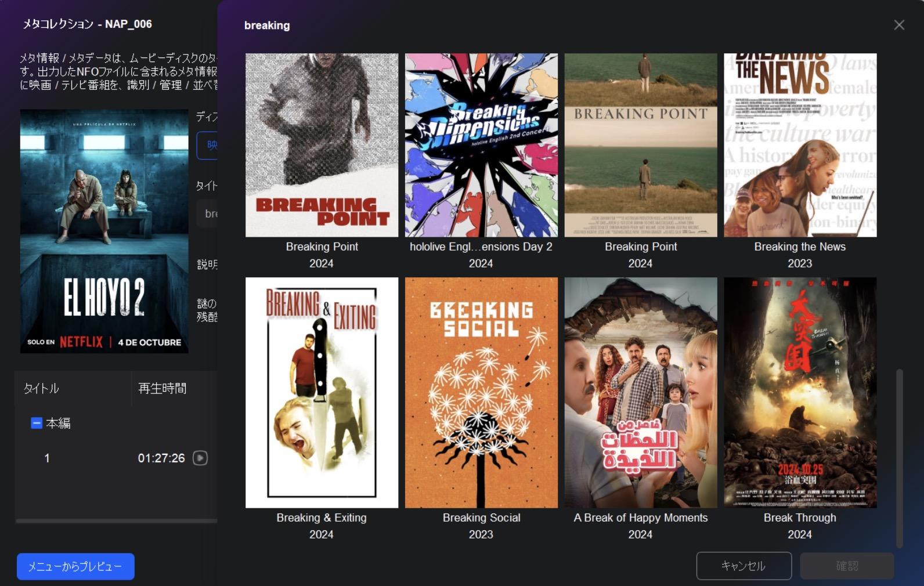The width and height of the screenshot is (924, 586).
Task: Select the red Breaking Point 2024 poster
Action: click(x=322, y=145)
